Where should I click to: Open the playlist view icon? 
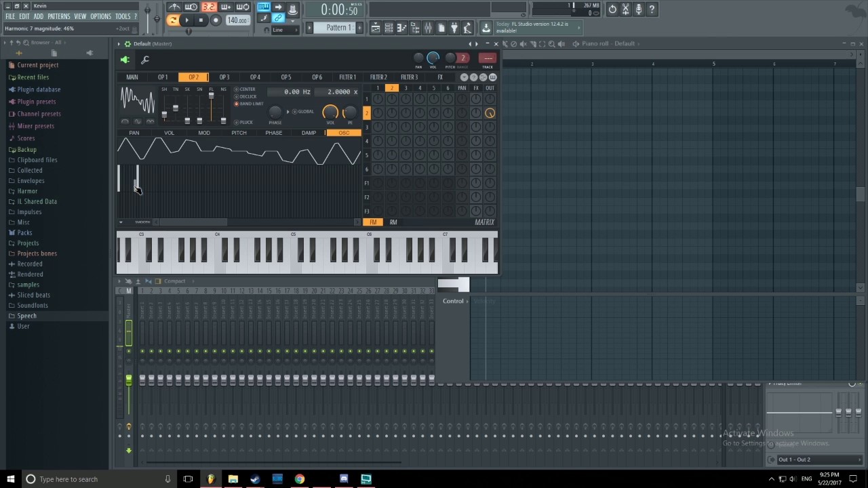point(376,28)
